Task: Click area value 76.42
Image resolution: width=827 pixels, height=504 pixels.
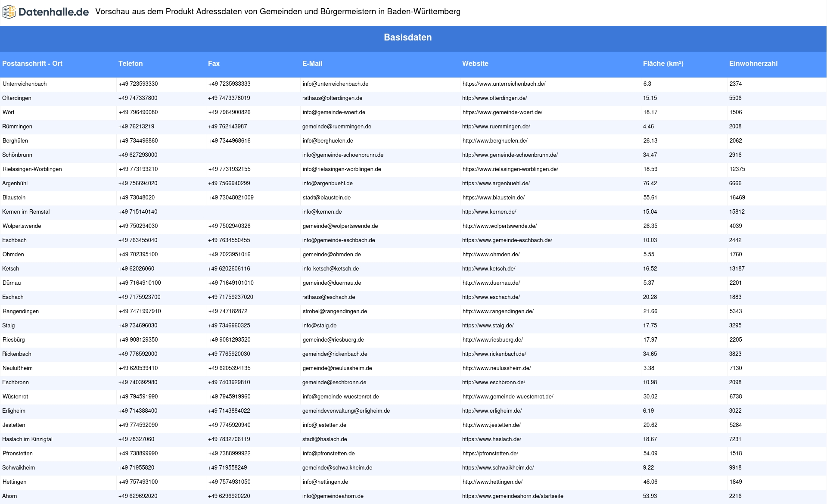Action: [x=650, y=184]
